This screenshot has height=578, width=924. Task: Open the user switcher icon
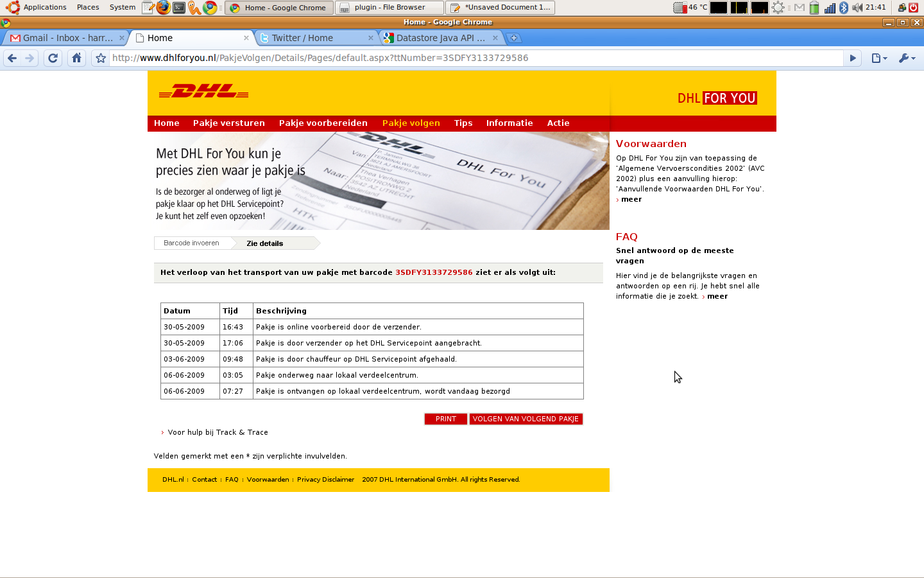[x=902, y=8]
